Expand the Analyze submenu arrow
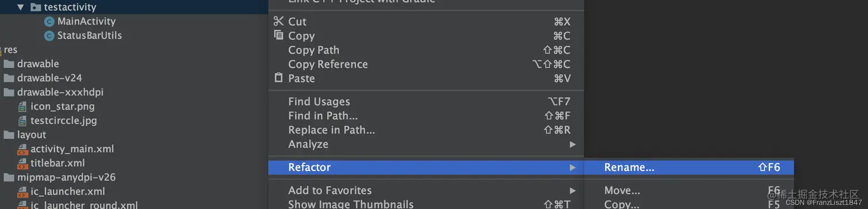Screen dimensions: 868x209 (x=572, y=144)
